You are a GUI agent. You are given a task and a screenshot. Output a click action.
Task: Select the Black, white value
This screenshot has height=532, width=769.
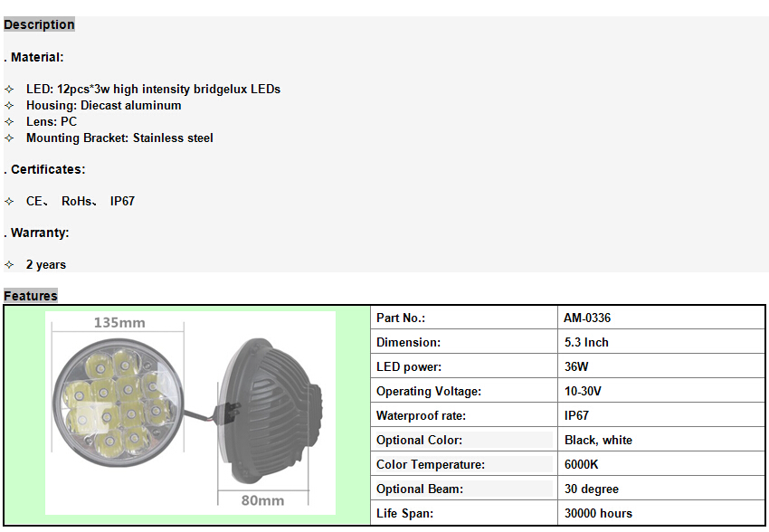point(598,440)
